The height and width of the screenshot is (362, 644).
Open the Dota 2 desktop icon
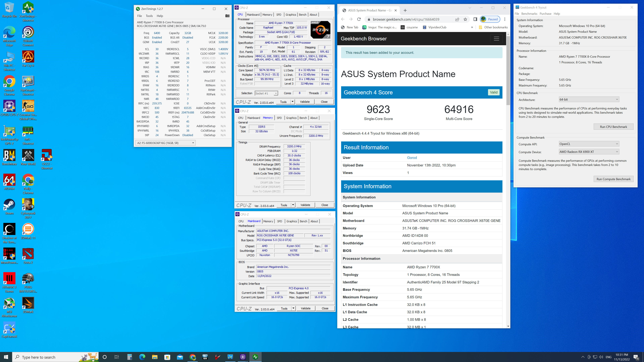pyautogui.click(x=28, y=256)
